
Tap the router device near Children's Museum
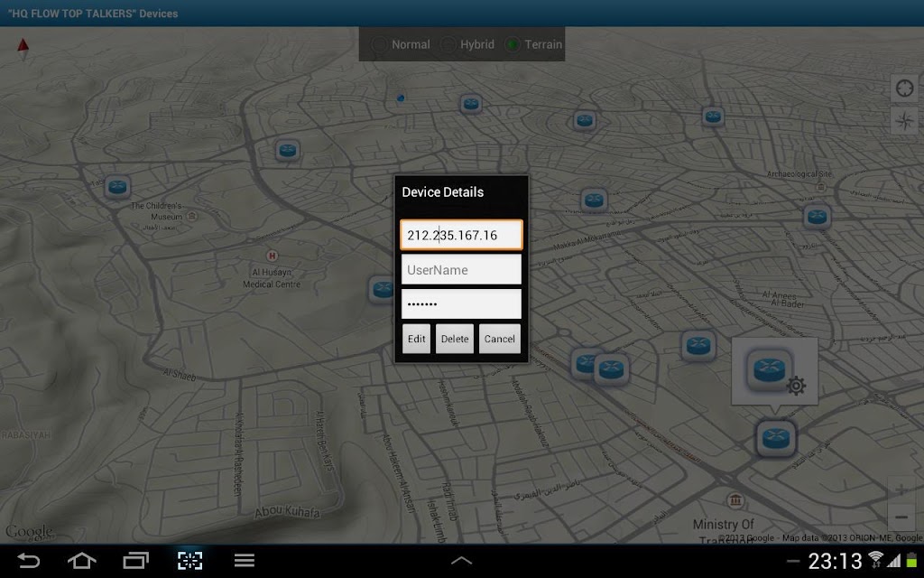click(x=116, y=187)
